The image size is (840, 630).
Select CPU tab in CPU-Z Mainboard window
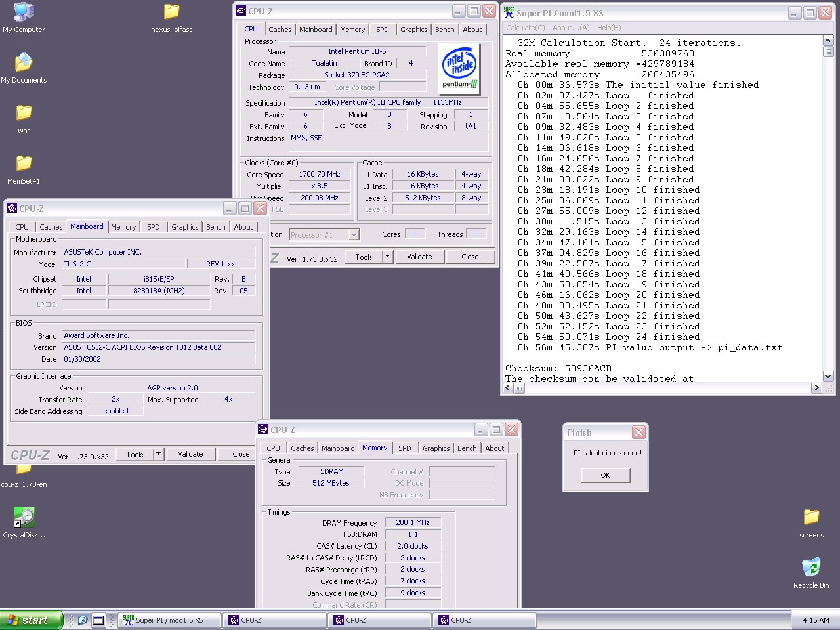click(x=22, y=227)
